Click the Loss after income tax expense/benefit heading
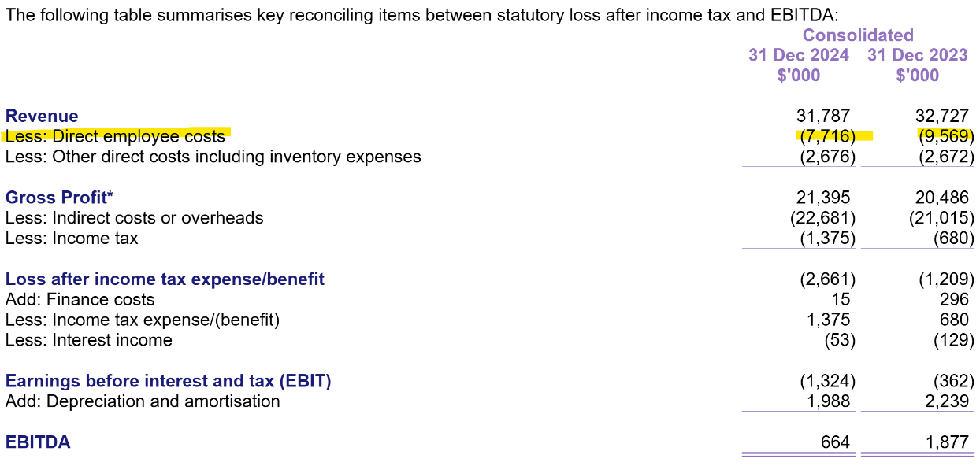 (x=165, y=279)
